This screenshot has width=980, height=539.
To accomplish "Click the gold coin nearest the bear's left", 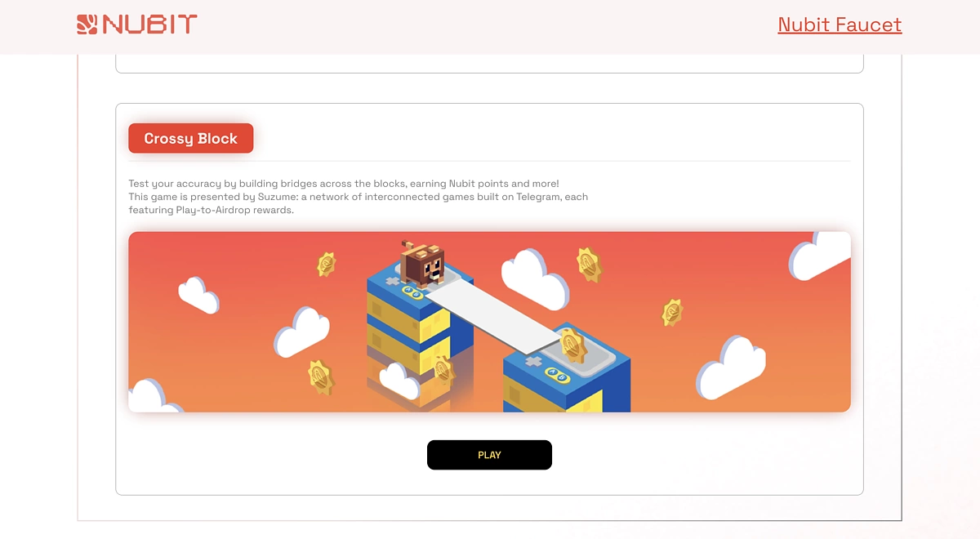I will (x=327, y=264).
